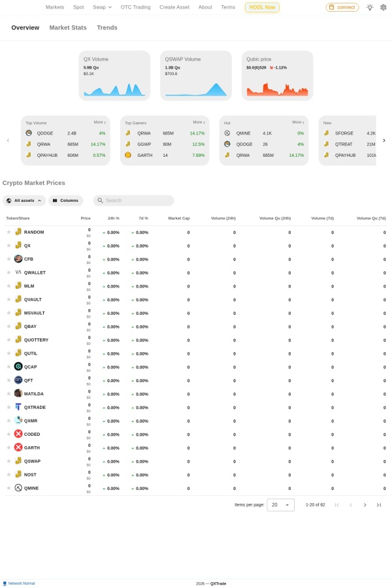This screenshot has height=588, width=392.
Task: Change items per page dropdown
Action: point(280,505)
